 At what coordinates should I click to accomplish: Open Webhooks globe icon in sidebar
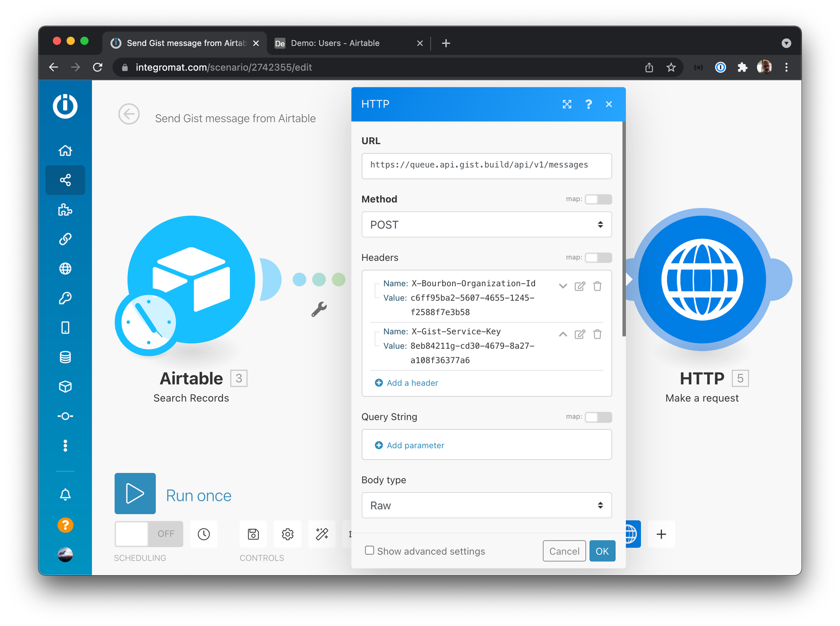65,268
